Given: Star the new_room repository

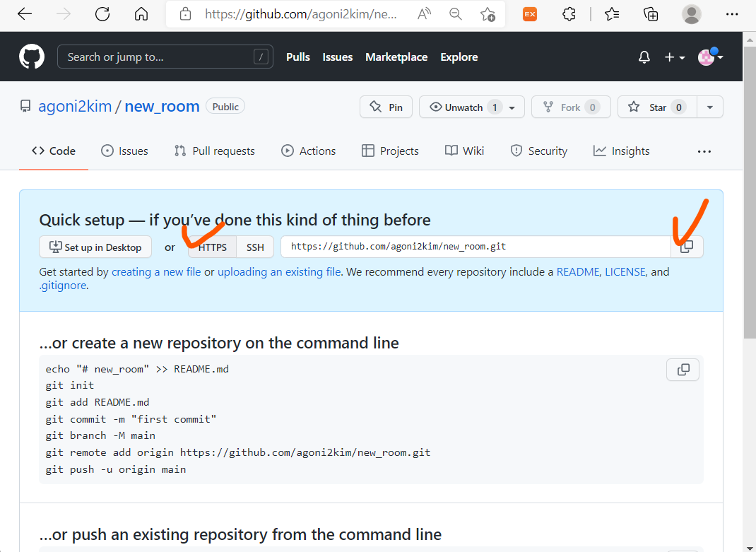Looking at the screenshot, I should point(657,107).
